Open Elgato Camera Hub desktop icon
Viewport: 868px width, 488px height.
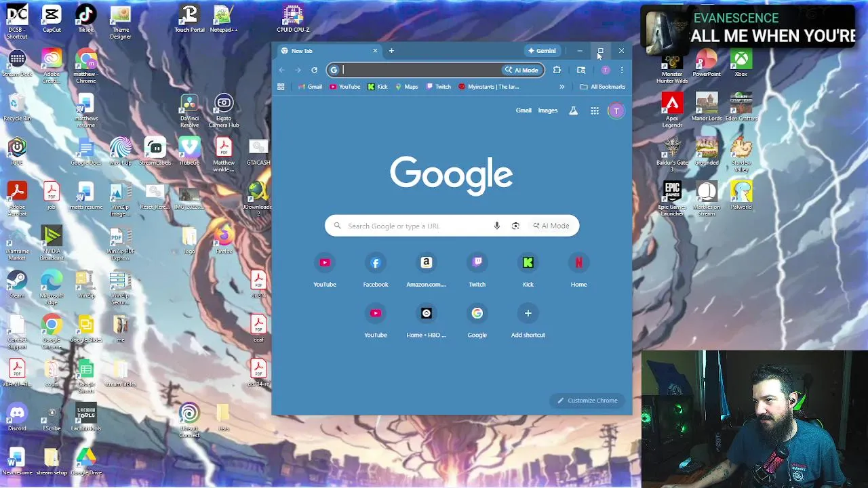click(224, 110)
